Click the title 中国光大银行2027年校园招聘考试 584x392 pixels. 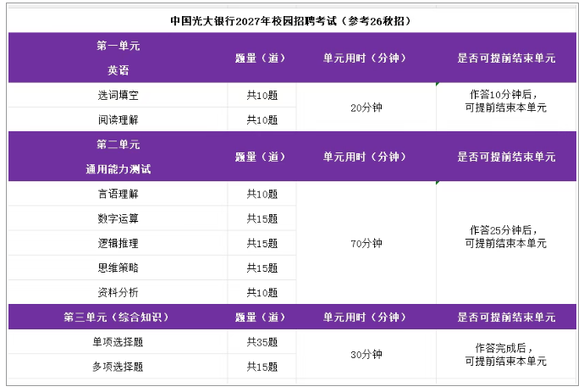coord(253,21)
